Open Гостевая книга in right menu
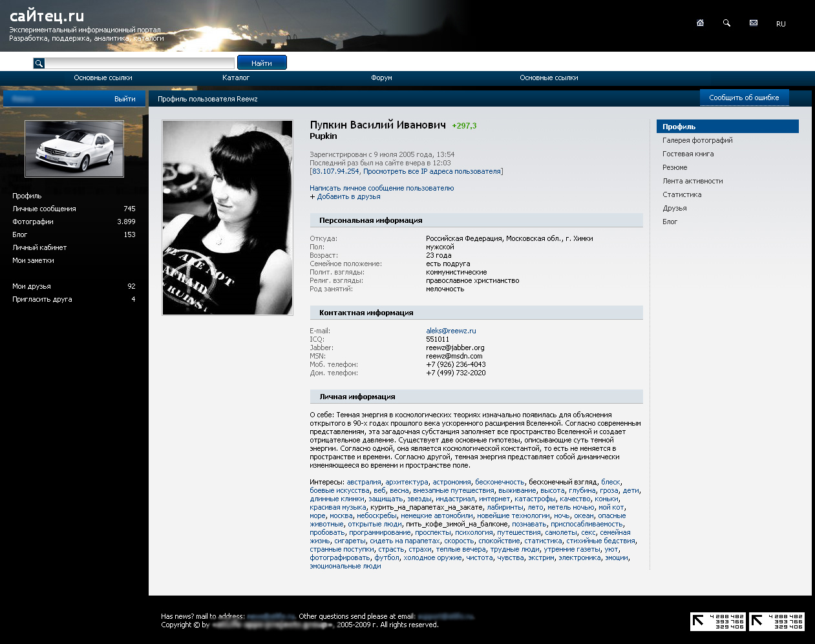Viewport: 815px width, 644px height. point(688,154)
